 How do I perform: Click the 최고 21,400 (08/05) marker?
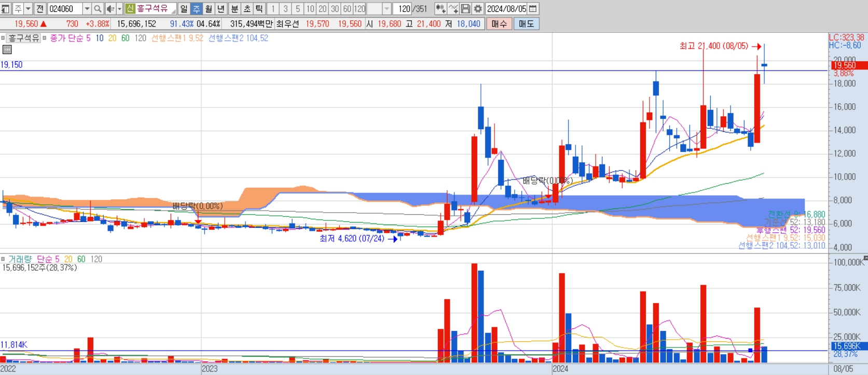pos(714,46)
